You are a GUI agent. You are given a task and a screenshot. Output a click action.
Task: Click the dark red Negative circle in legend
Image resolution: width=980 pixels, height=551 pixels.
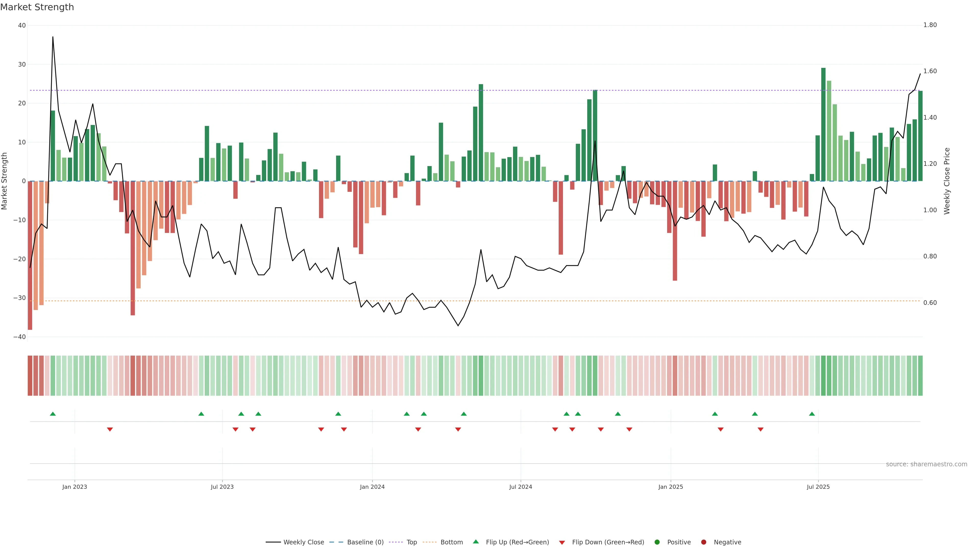703,542
